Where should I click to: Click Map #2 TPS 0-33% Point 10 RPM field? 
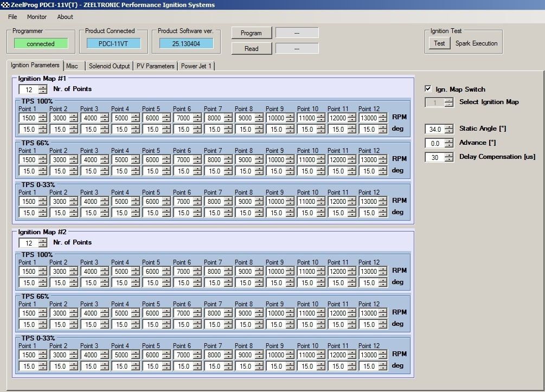point(307,355)
